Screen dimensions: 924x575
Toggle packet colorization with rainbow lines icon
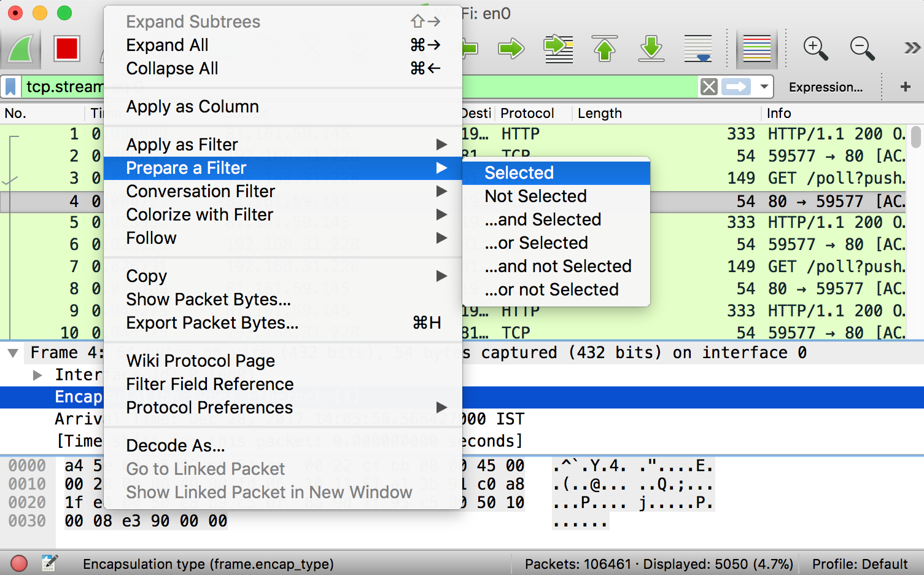click(x=756, y=49)
